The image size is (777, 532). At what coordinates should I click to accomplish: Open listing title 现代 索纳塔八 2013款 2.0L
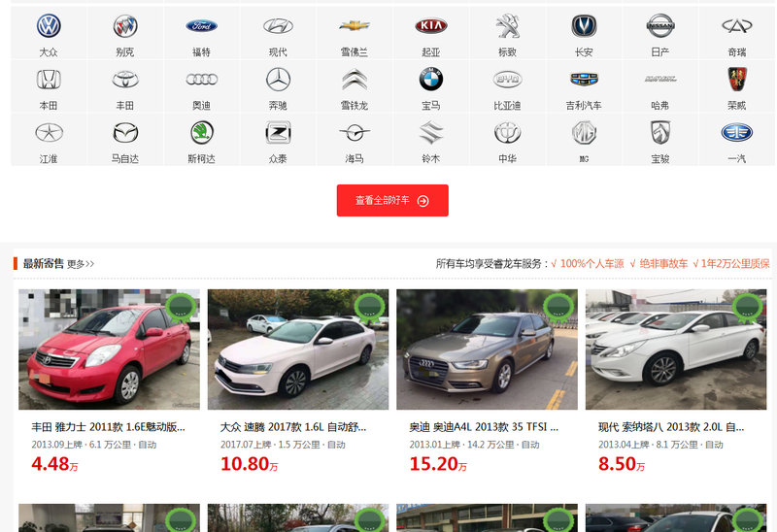point(671,427)
